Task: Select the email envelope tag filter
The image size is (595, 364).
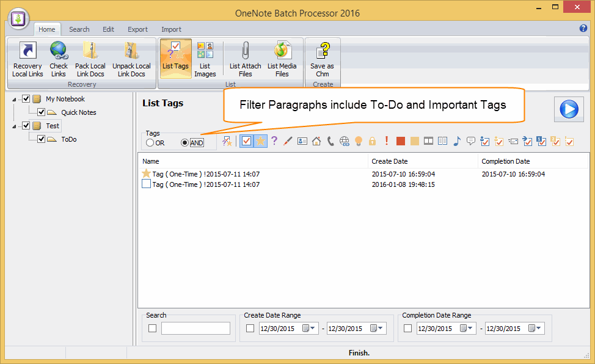Action: (x=513, y=141)
